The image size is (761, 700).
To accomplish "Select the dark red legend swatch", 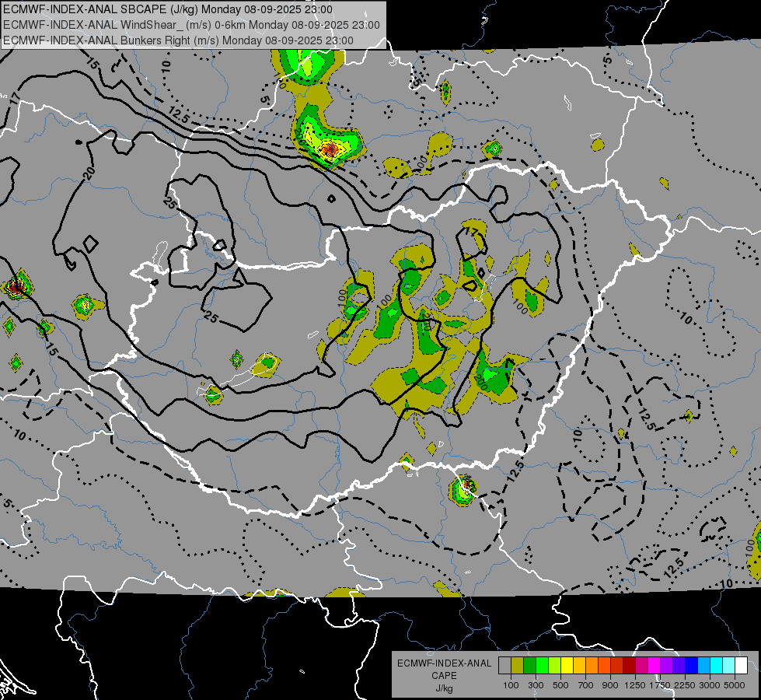I will 630,665.
